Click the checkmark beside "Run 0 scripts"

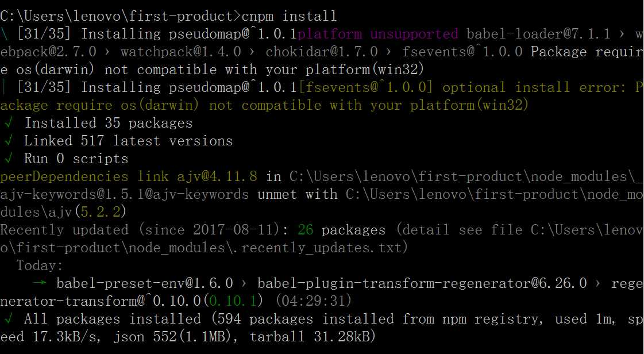coord(8,159)
